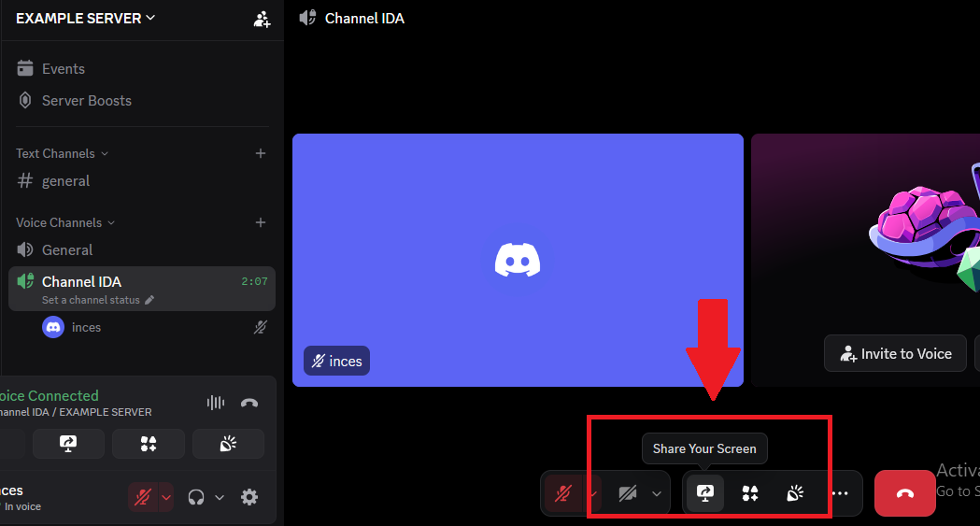980x526 pixels.
Task: Turn on camera in the call bar
Action: pos(628,493)
